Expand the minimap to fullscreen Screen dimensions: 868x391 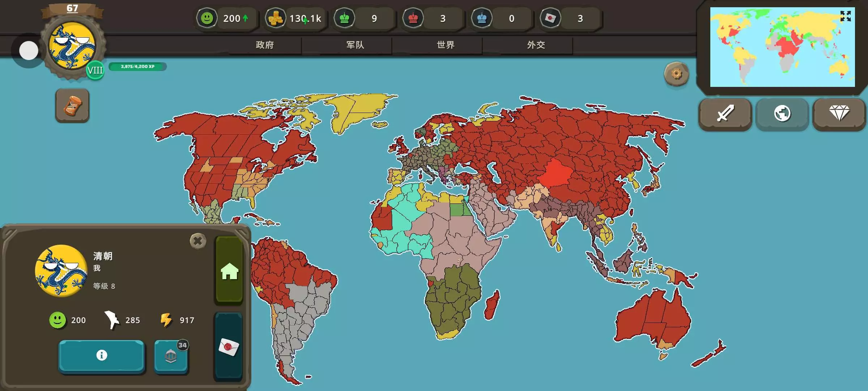846,16
